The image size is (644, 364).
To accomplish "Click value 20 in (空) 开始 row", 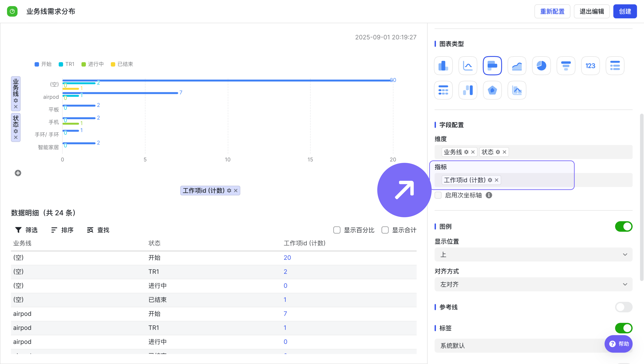I will [x=287, y=257].
